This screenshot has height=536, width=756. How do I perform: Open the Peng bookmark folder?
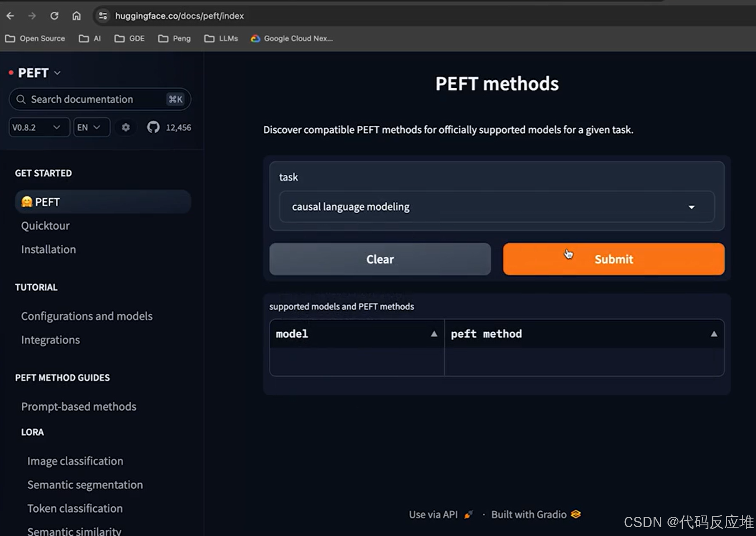tap(174, 38)
